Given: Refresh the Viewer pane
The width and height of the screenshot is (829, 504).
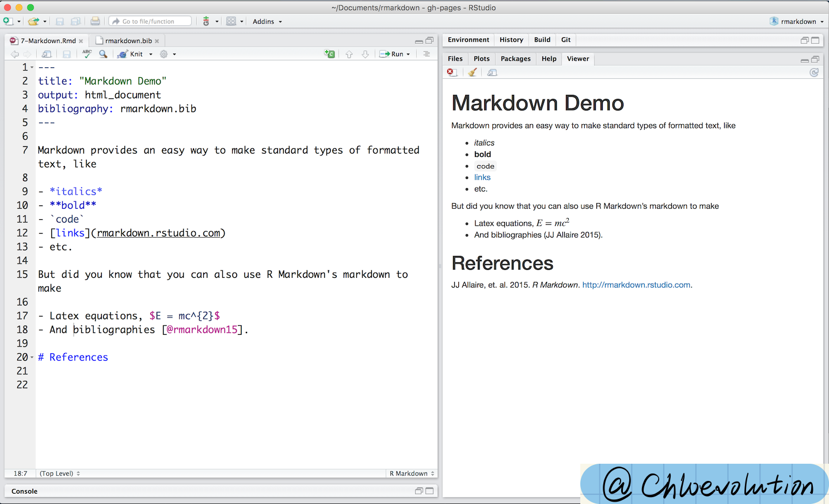Looking at the screenshot, I should coord(814,72).
